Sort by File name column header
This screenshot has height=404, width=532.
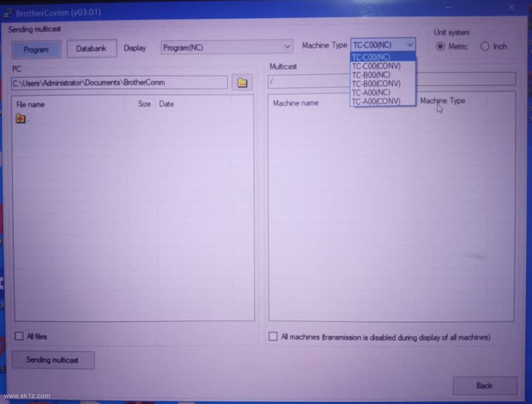[30, 105]
